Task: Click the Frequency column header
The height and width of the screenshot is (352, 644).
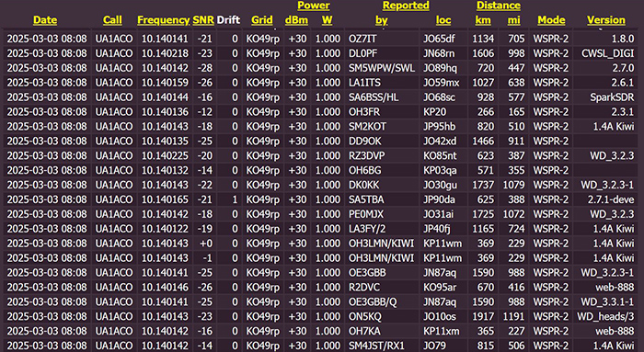Action: pyautogui.click(x=164, y=19)
